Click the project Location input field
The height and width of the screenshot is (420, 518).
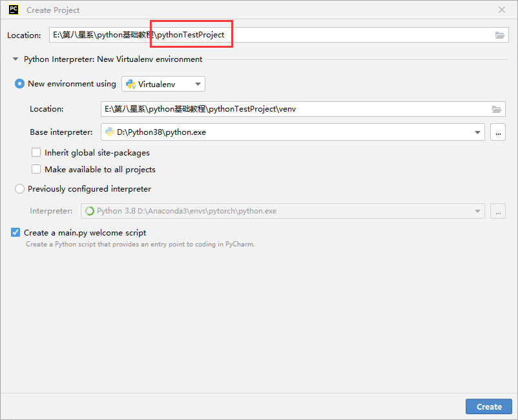point(278,35)
